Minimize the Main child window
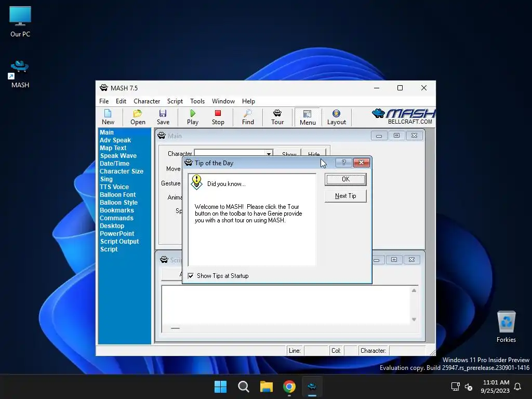The image size is (532, 399). point(379,136)
